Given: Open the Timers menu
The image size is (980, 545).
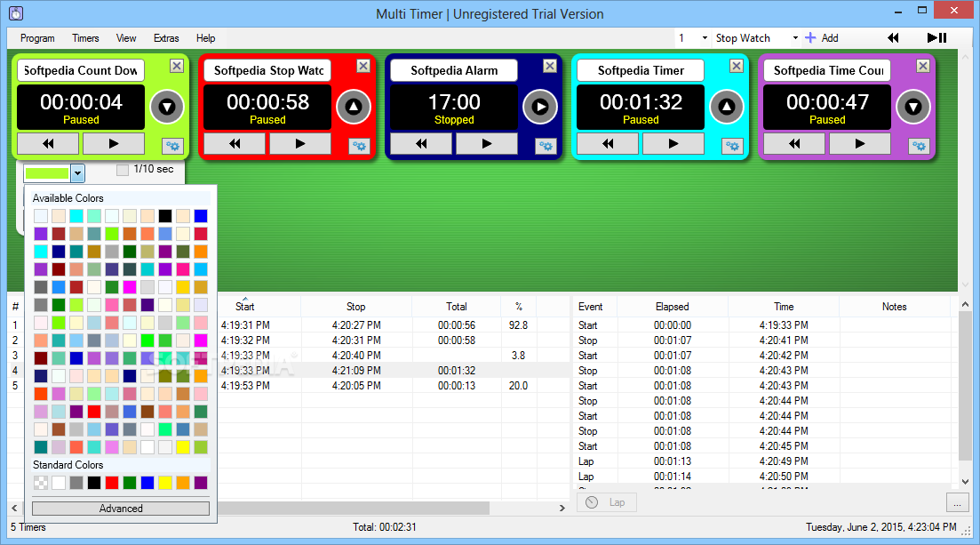Looking at the screenshot, I should pos(85,38).
